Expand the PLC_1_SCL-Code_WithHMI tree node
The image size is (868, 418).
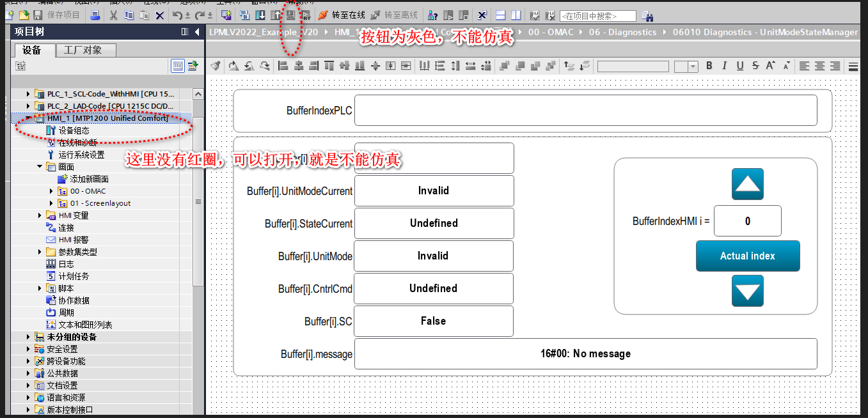28,94
